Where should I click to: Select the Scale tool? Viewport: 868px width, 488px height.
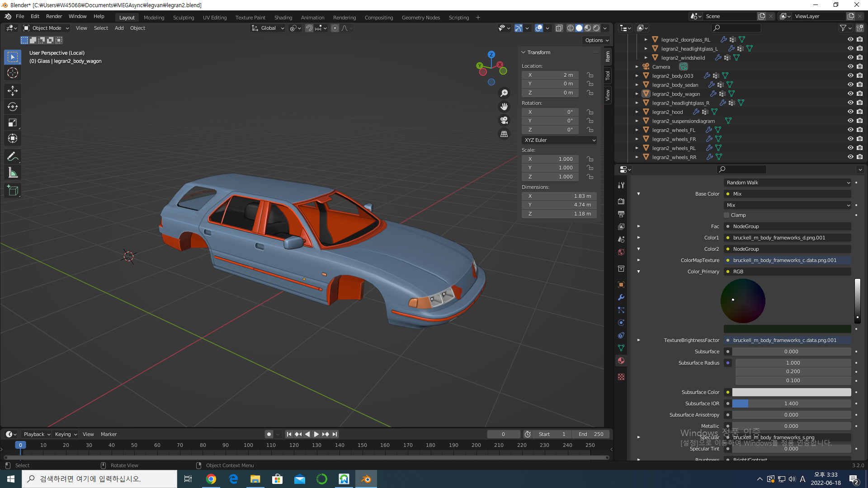tap(13, 122)
